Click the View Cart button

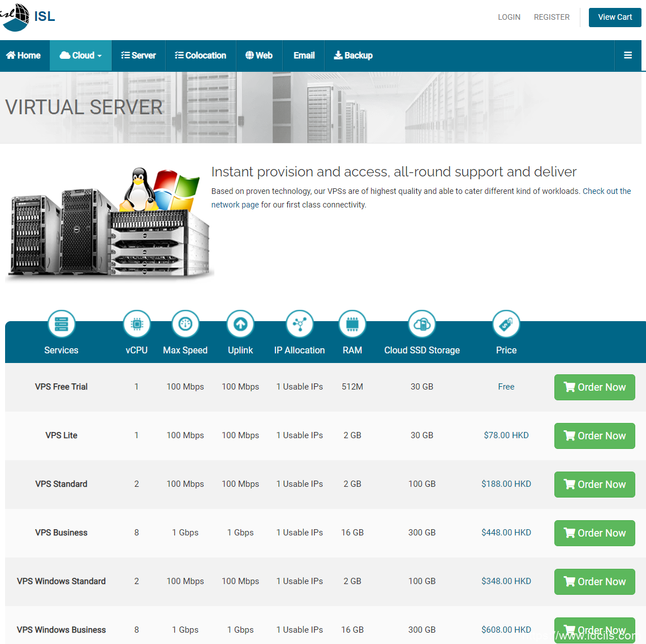pyautogui.click(x=615, y=18)
